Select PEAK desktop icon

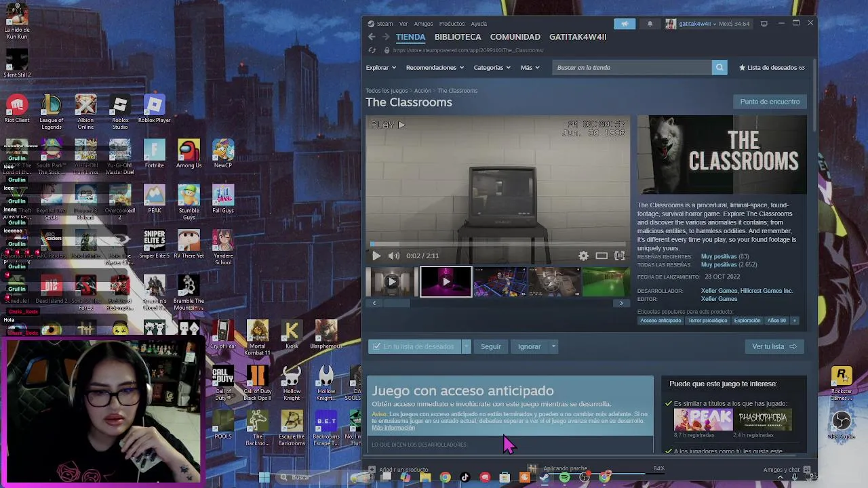155,199
